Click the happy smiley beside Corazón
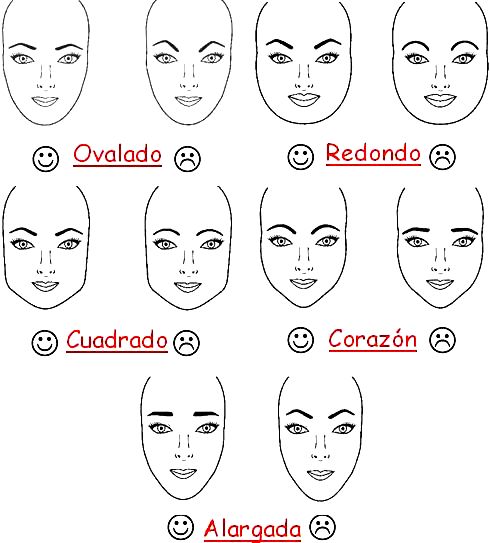 [x=301, y=340]
